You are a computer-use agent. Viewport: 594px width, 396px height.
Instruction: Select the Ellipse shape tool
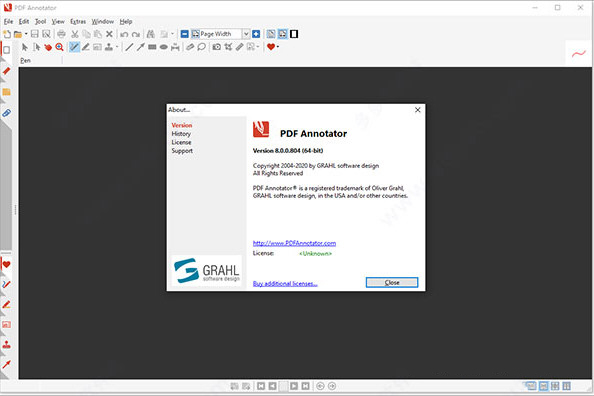[164, 47]
